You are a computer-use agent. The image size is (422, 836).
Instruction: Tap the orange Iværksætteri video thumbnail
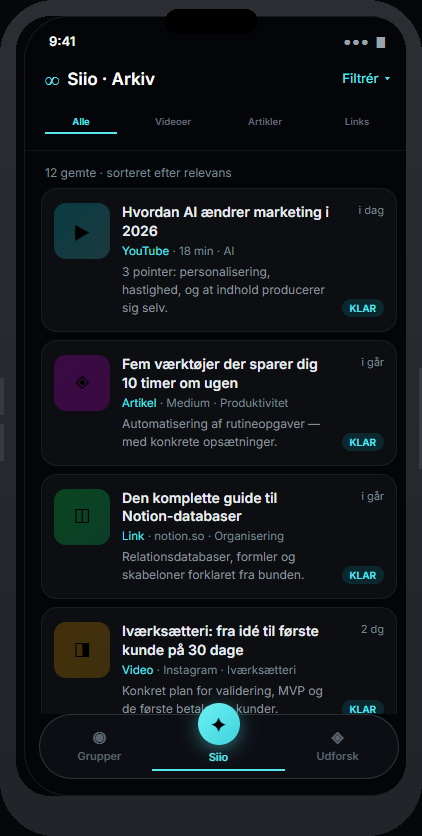pyautogui.click(x=82, y=650)
